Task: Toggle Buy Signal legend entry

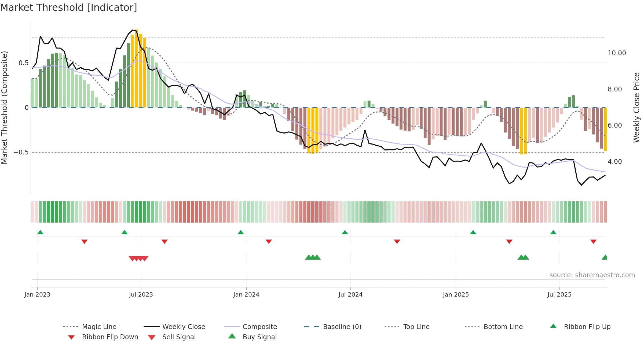Action: coord(252,337)
